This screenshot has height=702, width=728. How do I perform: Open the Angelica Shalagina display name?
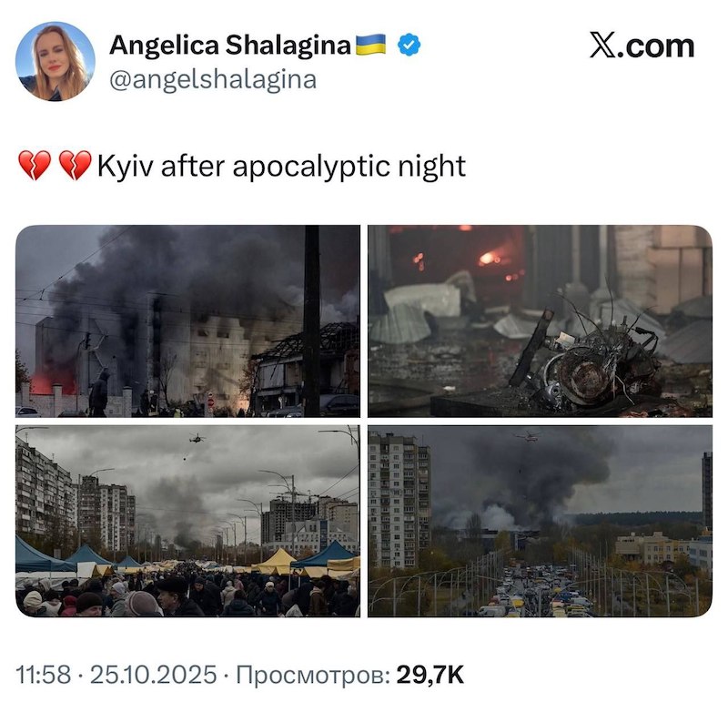click(230, 45)
